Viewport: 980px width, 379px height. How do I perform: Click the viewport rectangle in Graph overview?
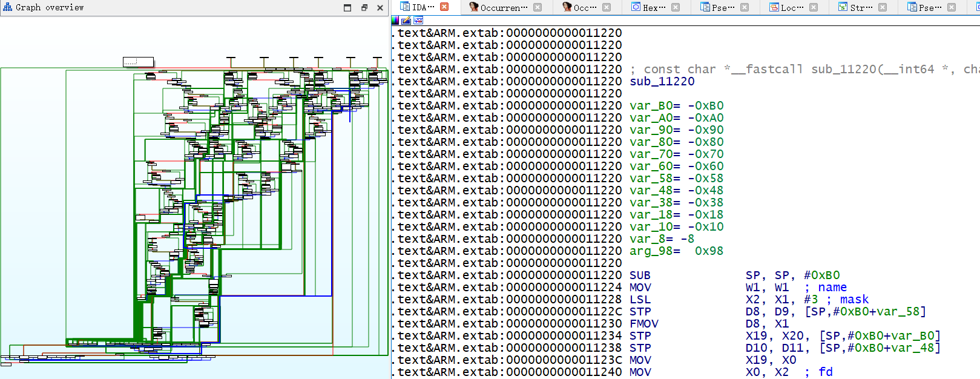[x=138, y=62]
